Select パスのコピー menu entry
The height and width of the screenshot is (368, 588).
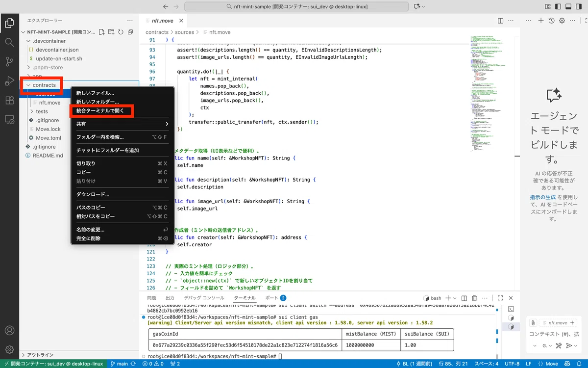(122, 208)
